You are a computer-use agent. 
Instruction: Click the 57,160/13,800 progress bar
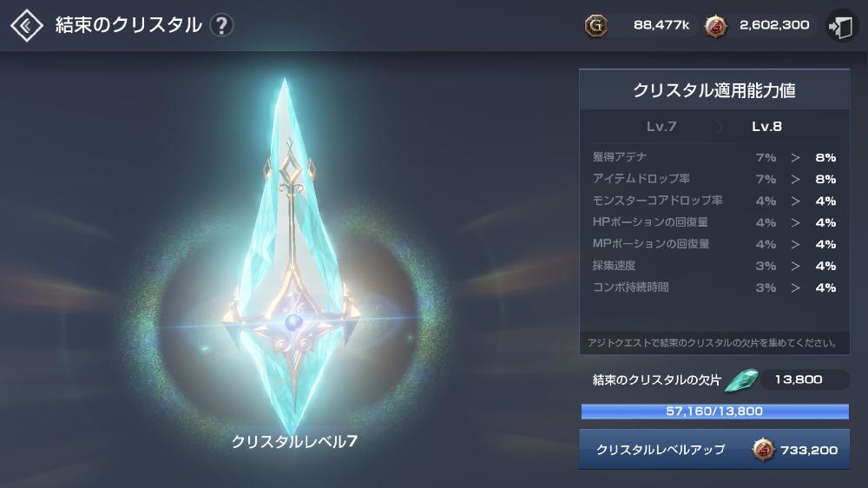point(714,412)
